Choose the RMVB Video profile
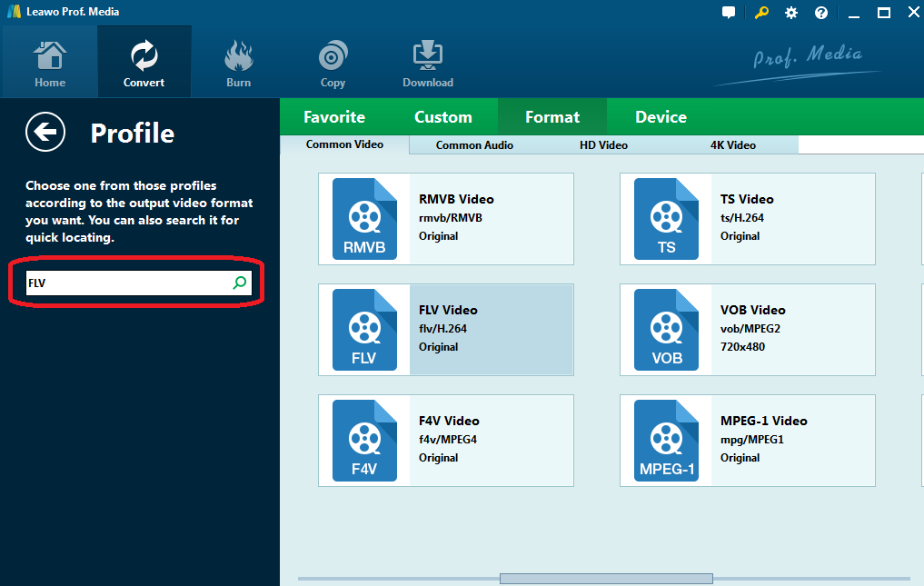Image resolution: width=924 pixels, height=586 pixels. tap(446, 218)
